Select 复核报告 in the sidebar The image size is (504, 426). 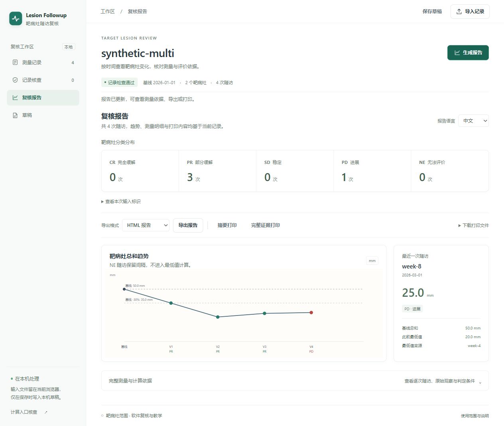click(x=43, y=98)
